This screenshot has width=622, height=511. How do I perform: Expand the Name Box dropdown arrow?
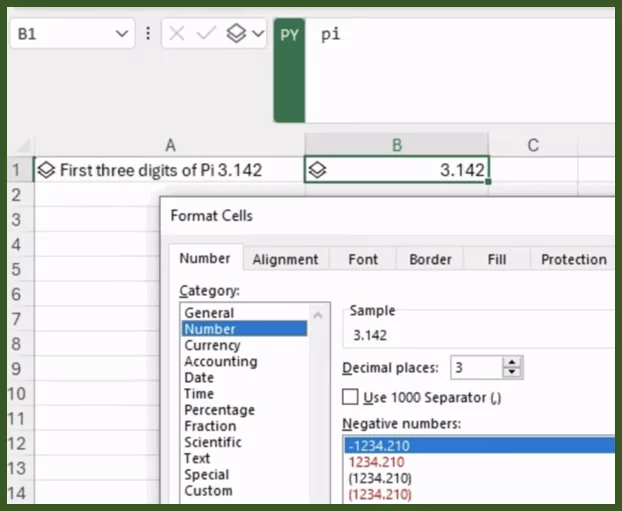pyautogui.click(x=122, y=34)
